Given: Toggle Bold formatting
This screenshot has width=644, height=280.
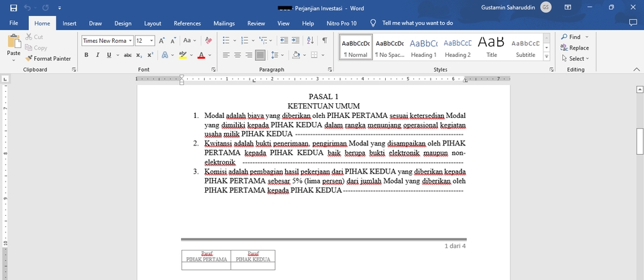Looking at the screenshot, I should [87, 55].
